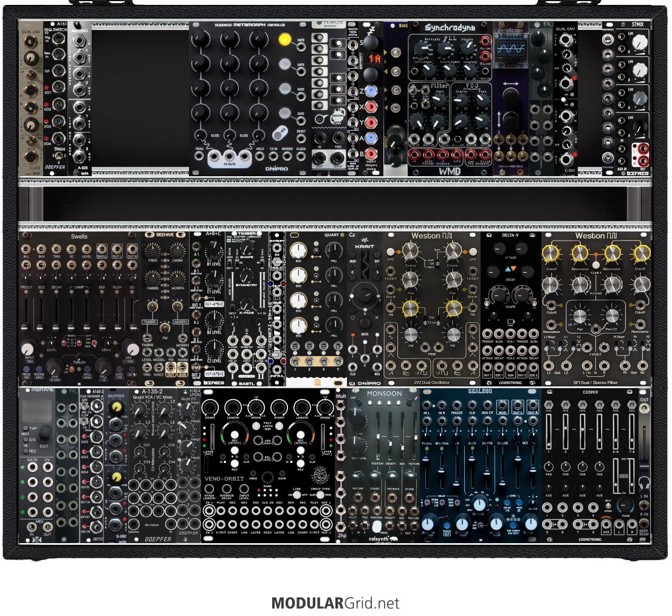Flip the top toggle switch on A160-2 divider
The height and width of the screenshot is (616, 672).
[x=84, y=406]
